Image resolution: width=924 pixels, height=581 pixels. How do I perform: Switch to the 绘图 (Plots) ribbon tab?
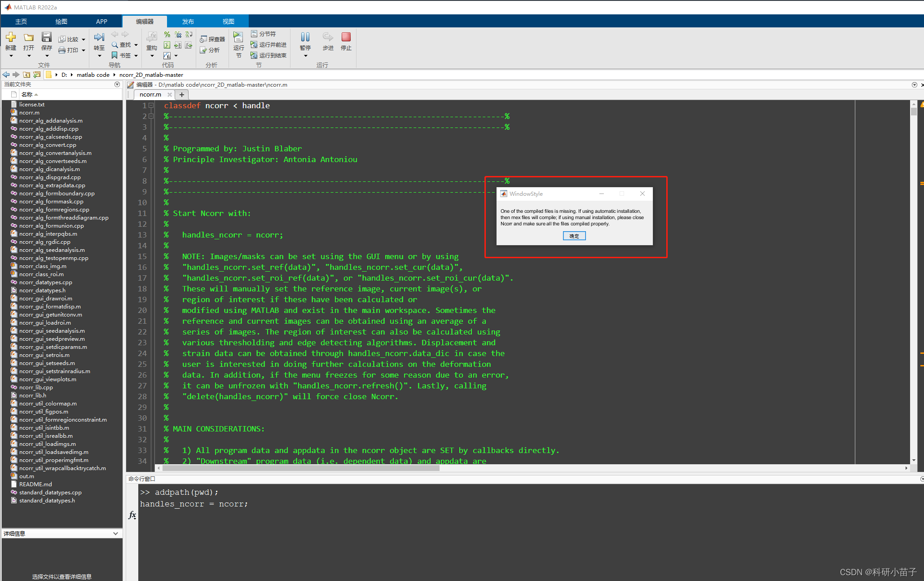[61, 21]
